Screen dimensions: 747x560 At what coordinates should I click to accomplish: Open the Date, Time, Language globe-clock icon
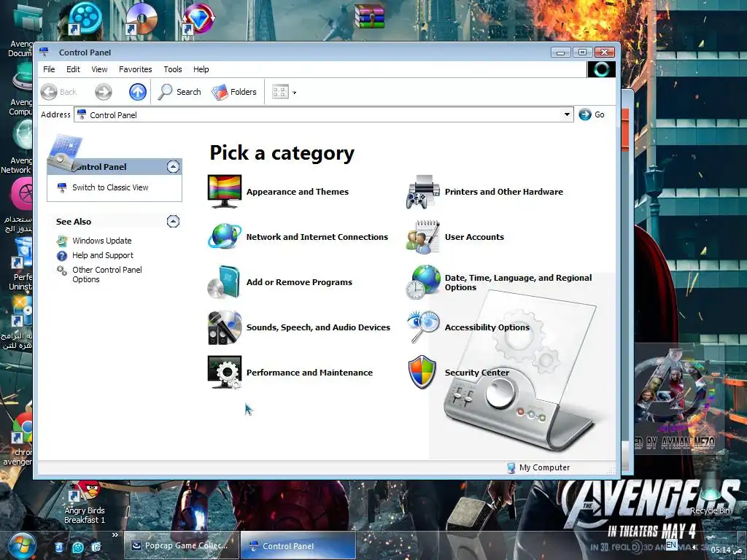point(422,282)
